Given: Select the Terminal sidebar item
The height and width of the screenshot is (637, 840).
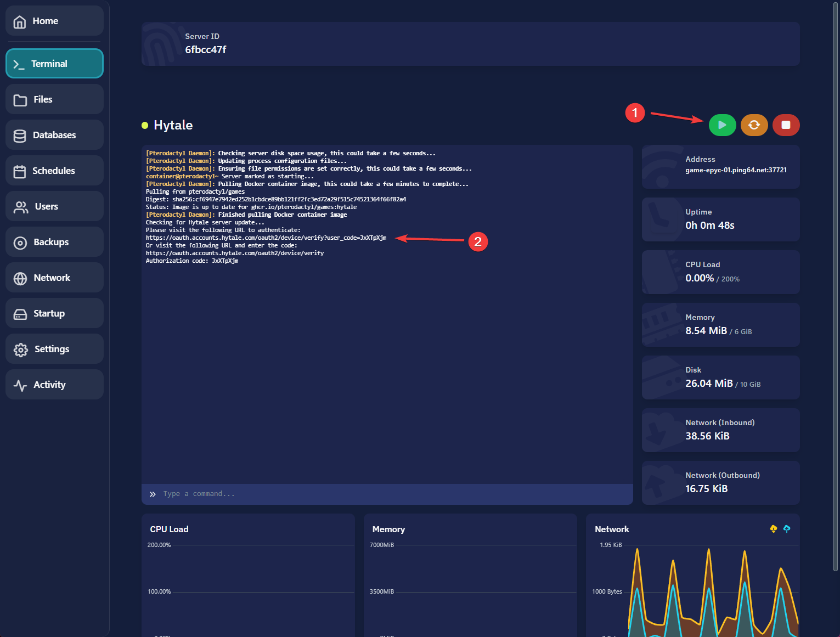Looking at the screenshot, I should coord(54,64).
